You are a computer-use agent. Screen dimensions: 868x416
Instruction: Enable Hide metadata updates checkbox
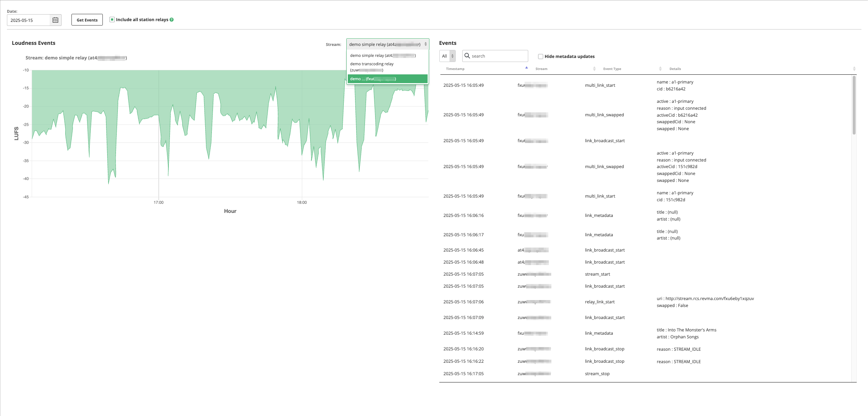[x=541, y=57]
